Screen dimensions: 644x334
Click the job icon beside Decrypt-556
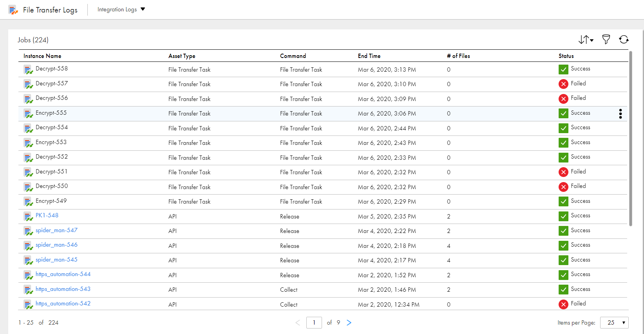point(28,99)
